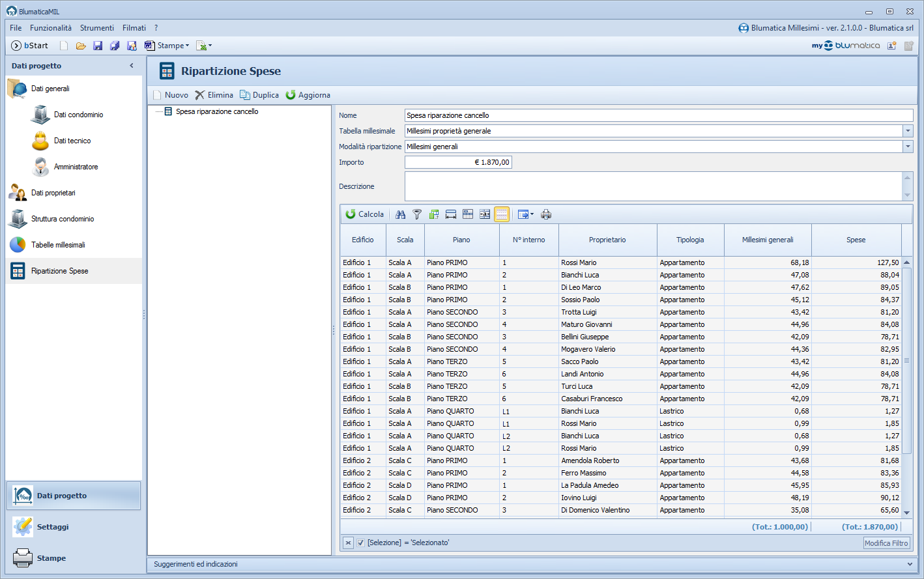The image size is (924, 579).
Task: Click the new blank document icon
Action: (64, 46)
